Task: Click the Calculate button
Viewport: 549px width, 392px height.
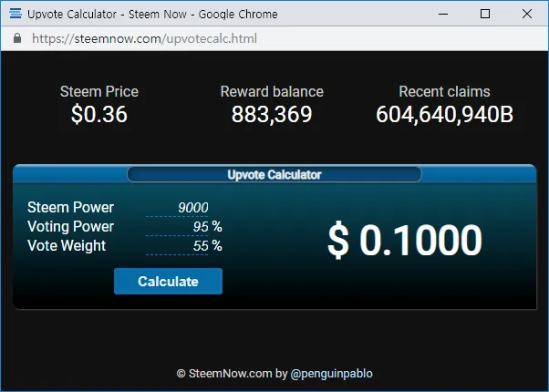Action: click(x=168, y=281)
